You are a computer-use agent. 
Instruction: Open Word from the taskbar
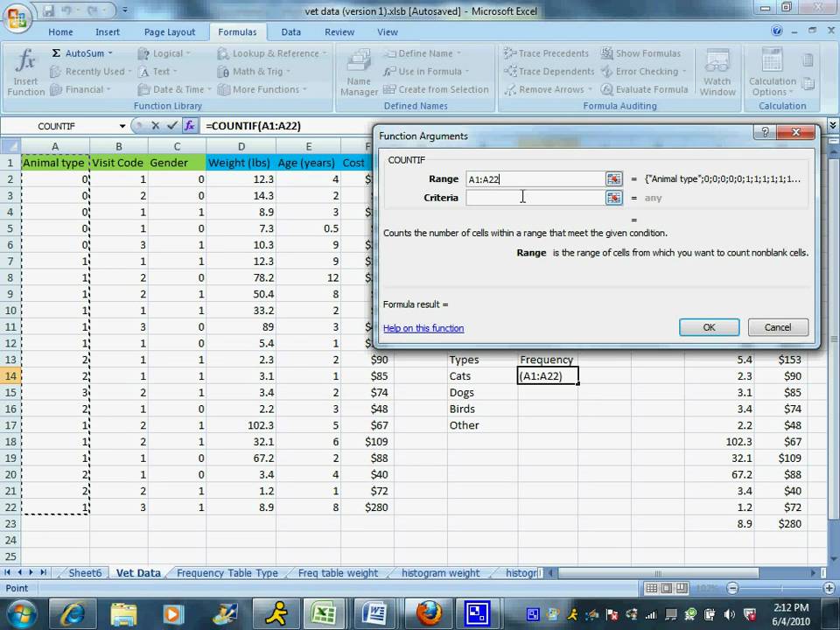(x=374, y=613)
